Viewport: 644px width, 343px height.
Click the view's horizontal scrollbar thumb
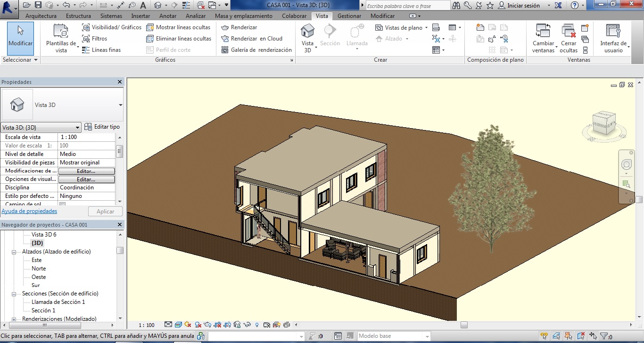464,325
